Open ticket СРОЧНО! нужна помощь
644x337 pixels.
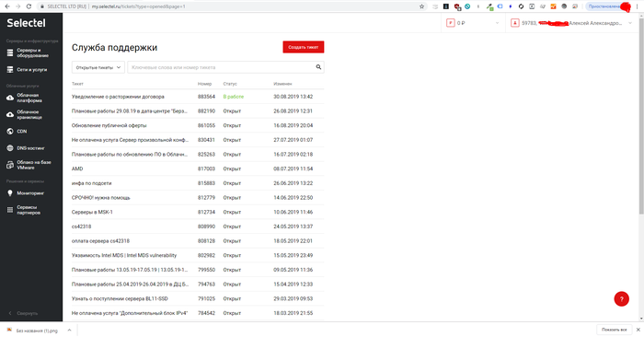[x=100, y=198]
